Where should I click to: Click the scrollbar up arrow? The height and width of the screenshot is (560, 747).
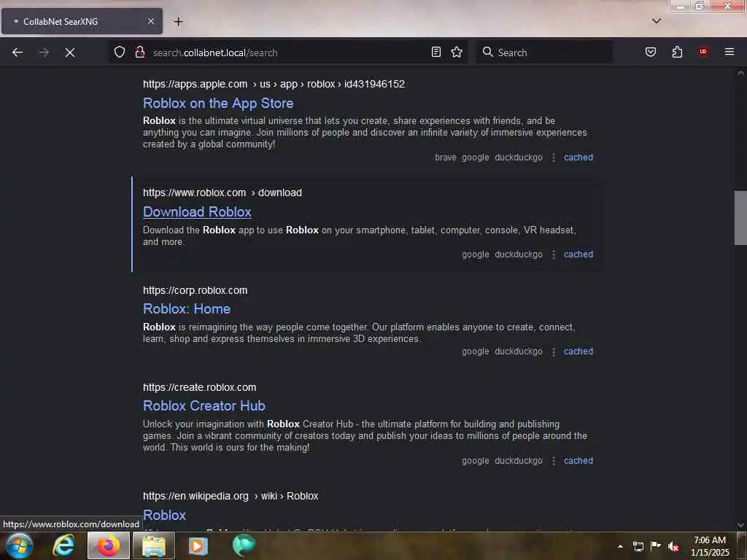pos(740,74)
